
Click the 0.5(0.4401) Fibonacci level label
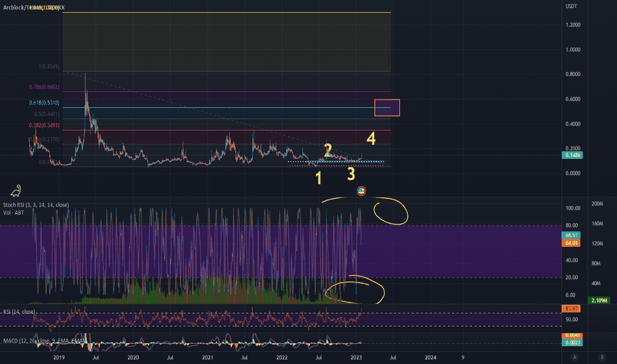click(x=47, y=114)
